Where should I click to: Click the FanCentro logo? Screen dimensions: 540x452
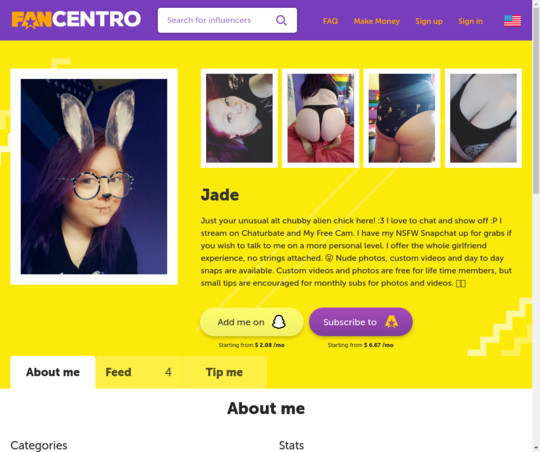(76, 19)
